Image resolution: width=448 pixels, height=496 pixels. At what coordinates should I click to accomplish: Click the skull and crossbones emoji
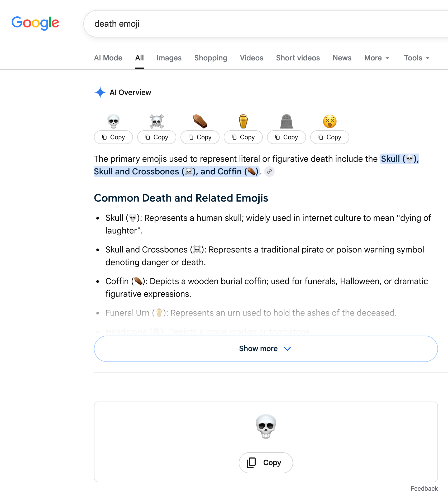click(x=157, y=121)
